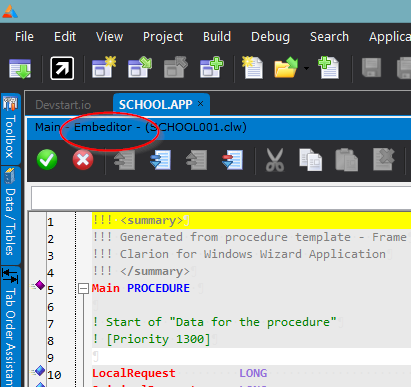Click the Cut scissors icon
The width and height of the screenshot is (411, 387).
click(x=275, y=160)
